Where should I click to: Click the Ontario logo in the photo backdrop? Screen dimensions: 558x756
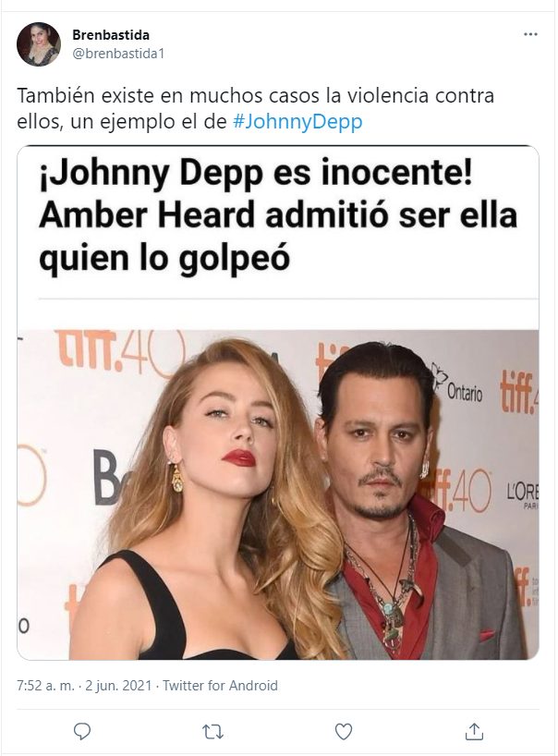[456, 384]
